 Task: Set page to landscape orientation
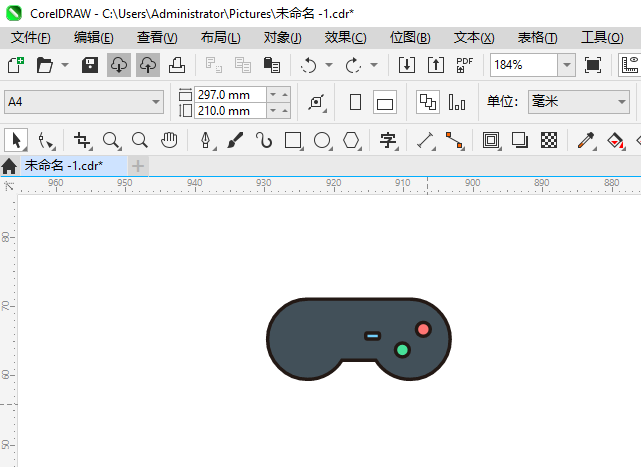click(385, 102)
